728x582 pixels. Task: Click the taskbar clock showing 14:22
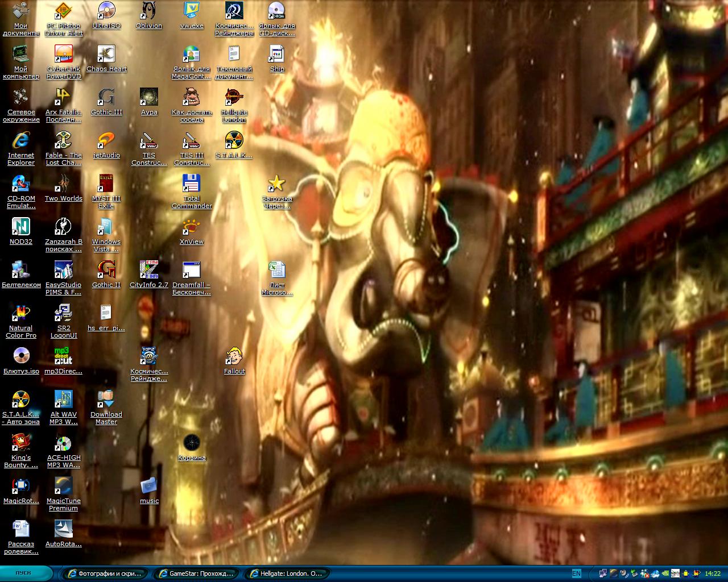click(x=713, y=573)
